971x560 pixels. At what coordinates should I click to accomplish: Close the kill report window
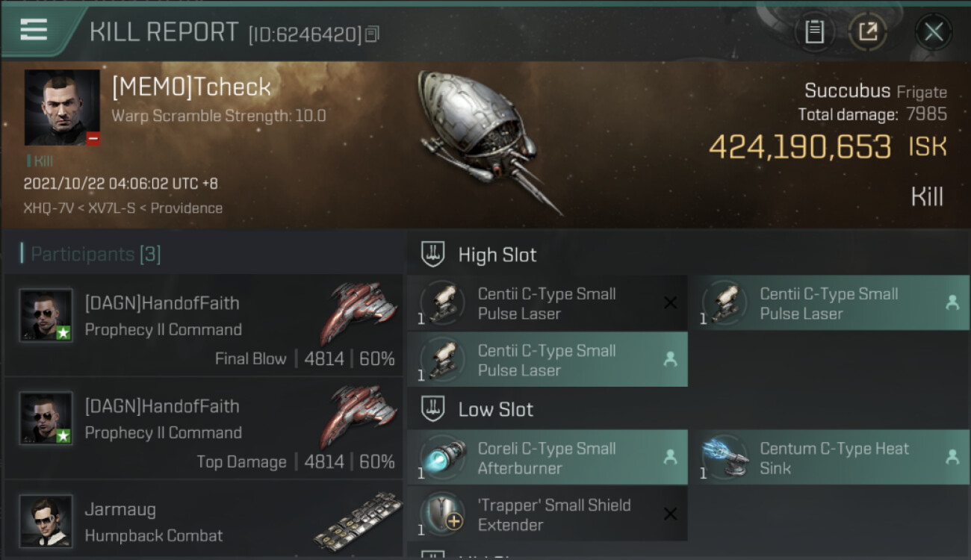(934, 31)
